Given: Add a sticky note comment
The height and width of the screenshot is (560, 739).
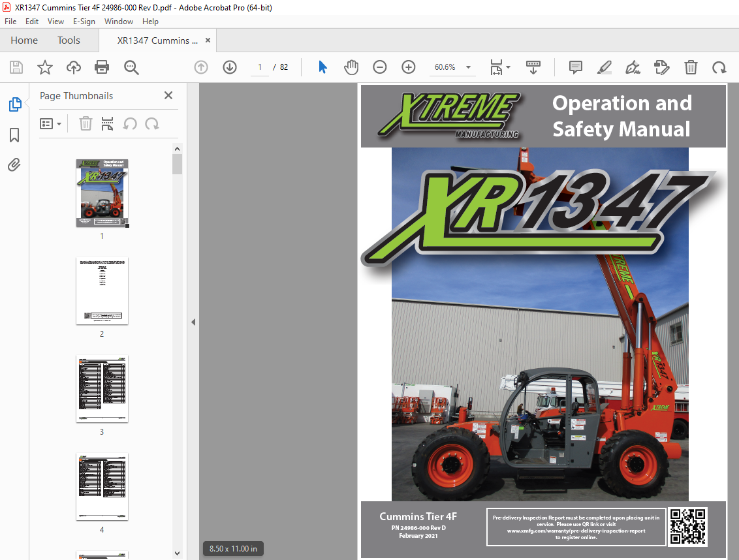Looking at the screenshot, I should [x=575, y=67].
